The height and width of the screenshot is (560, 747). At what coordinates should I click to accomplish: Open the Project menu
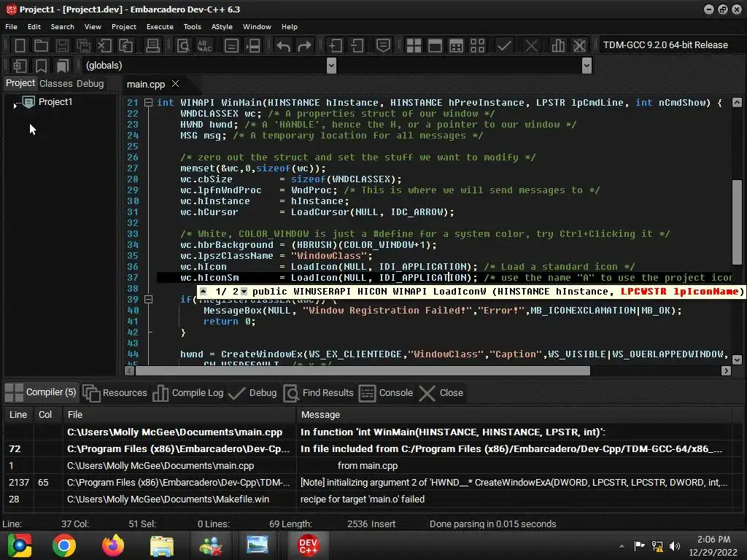(124, 27)
